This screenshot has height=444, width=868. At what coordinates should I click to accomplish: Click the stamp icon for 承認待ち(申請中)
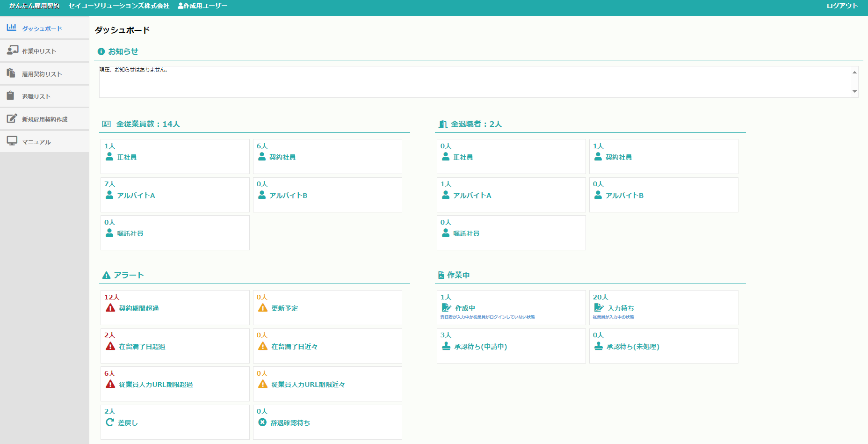[x=446, y=346]
